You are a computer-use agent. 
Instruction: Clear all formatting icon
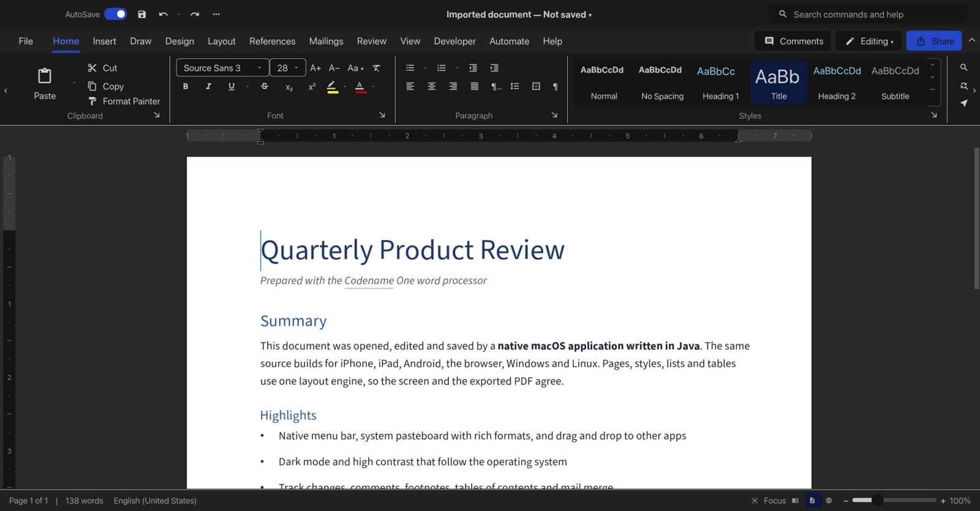pyautogui.click(x=376, y=68)
